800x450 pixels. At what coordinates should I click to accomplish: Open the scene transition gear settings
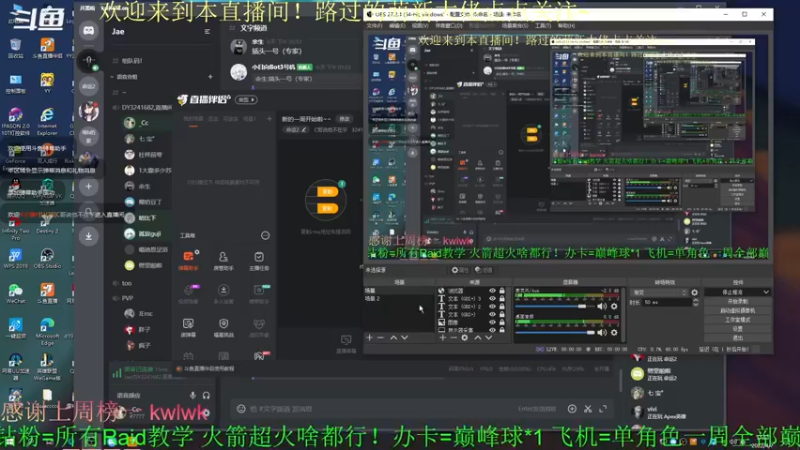tap(694, 293)
